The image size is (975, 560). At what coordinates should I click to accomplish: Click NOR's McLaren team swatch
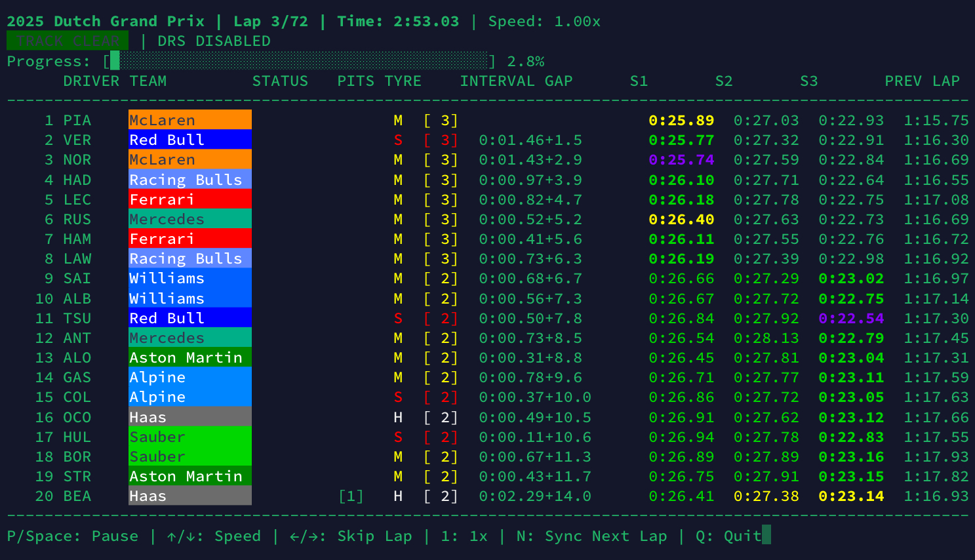pos(190,159)
